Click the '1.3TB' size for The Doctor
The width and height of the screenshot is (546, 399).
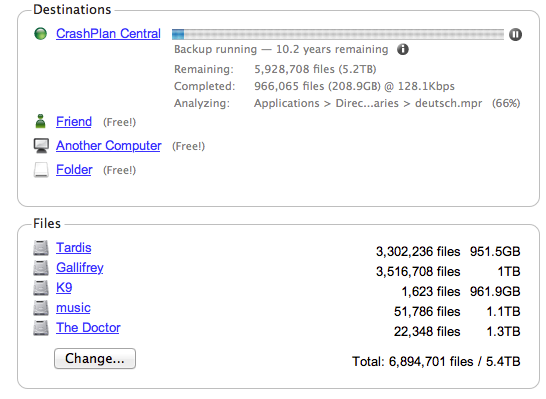click(x=503, y=331)
